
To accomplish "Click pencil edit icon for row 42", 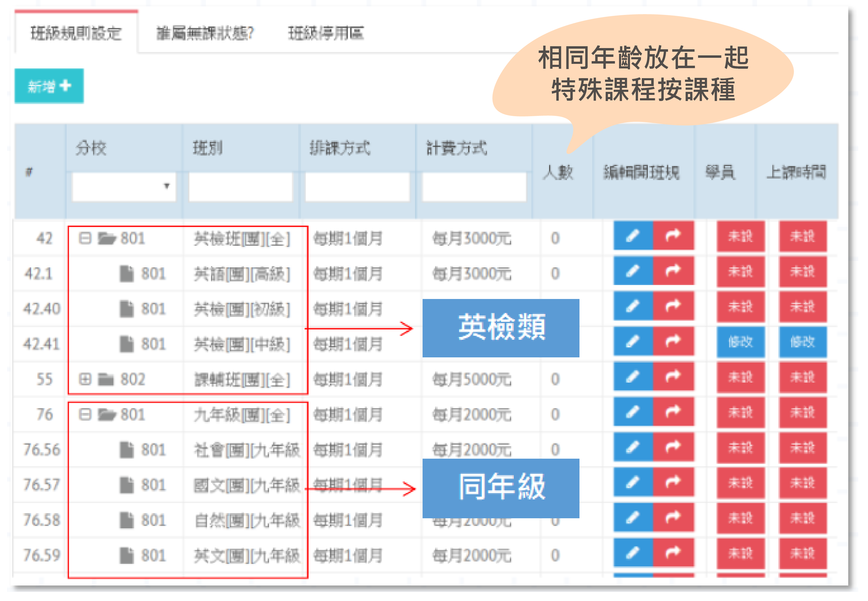I will [x=632, y=236].
